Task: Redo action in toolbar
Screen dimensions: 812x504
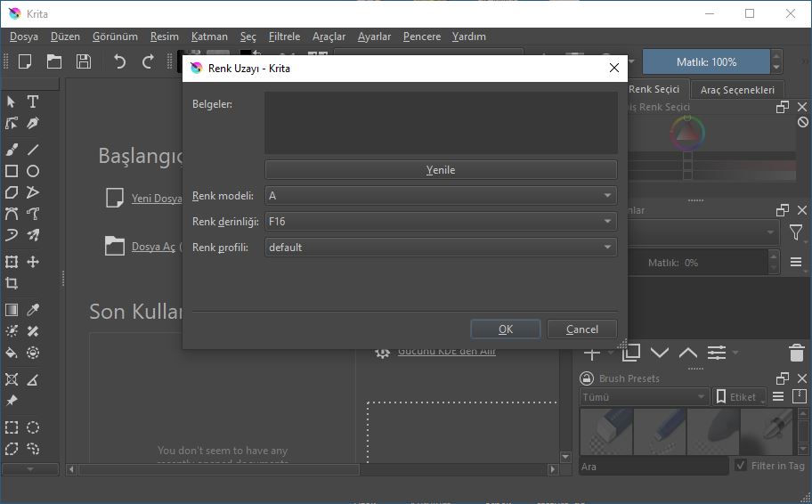Action: (148, 61)
